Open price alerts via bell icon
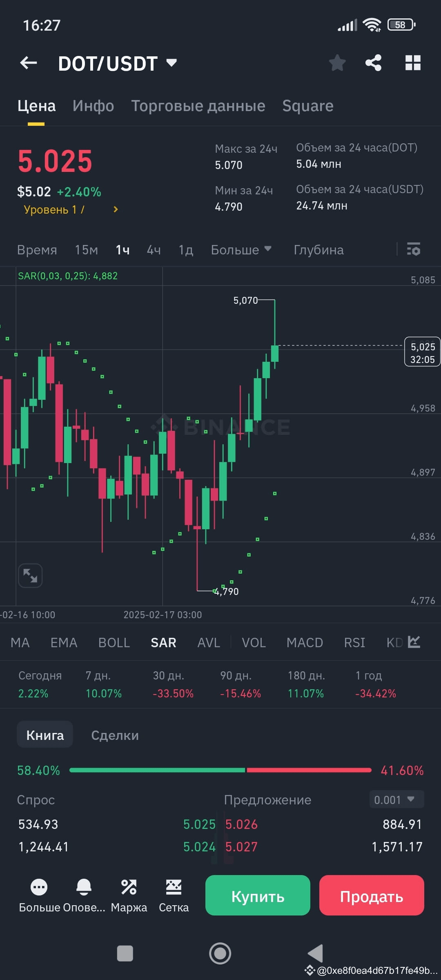The height and width of the screenshot is (980, 441). [85, 886]
